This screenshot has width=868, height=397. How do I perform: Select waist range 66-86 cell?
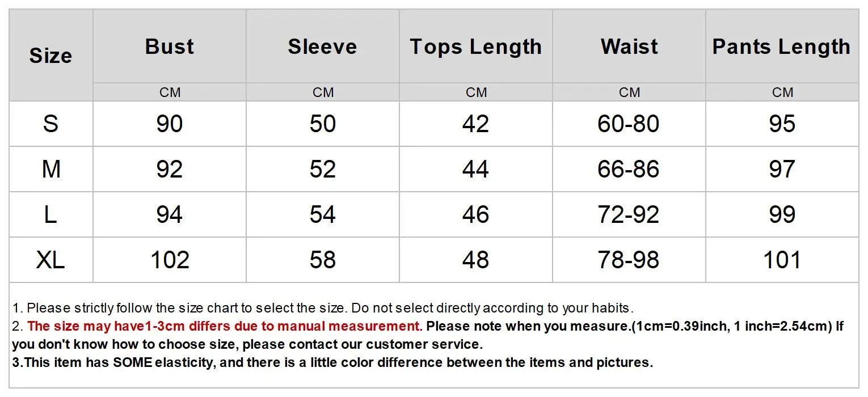[x=629, y=169]
